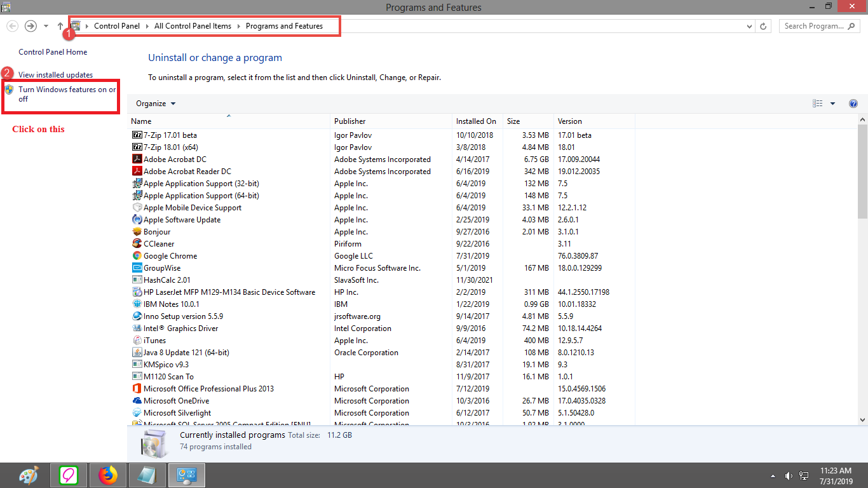Open View installed updates link
Screen dimensions: 868x488
[55, 75]
